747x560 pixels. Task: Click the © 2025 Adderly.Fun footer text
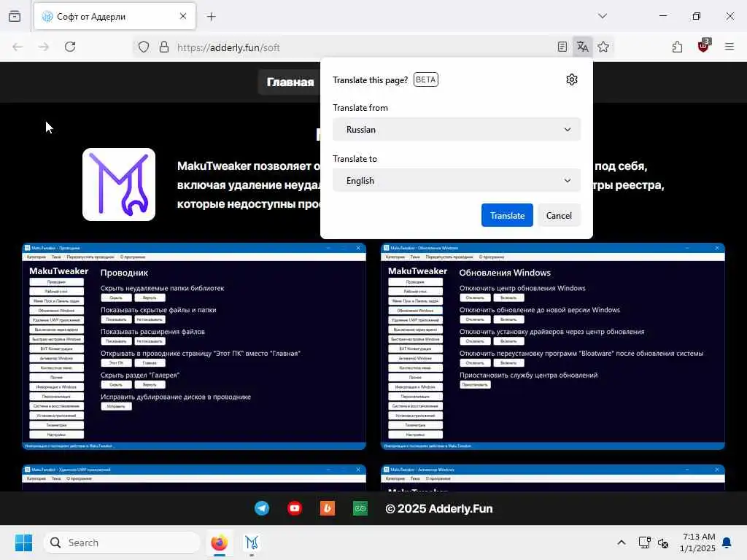click(x=438, y=508)
